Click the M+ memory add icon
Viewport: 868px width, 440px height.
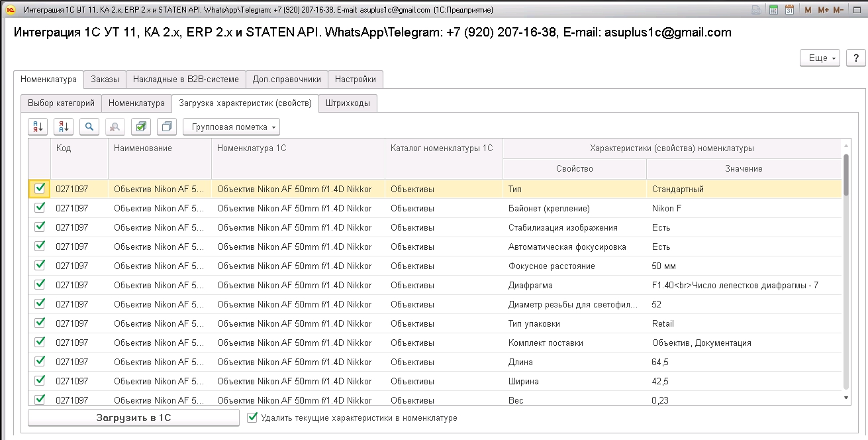click(x=823, y=11)
